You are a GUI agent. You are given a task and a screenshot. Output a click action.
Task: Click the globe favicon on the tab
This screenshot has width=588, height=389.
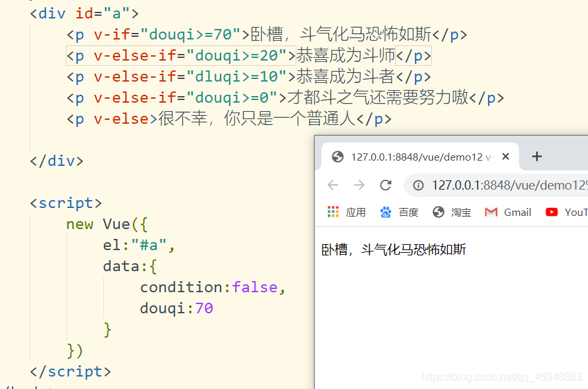(338, 157)
